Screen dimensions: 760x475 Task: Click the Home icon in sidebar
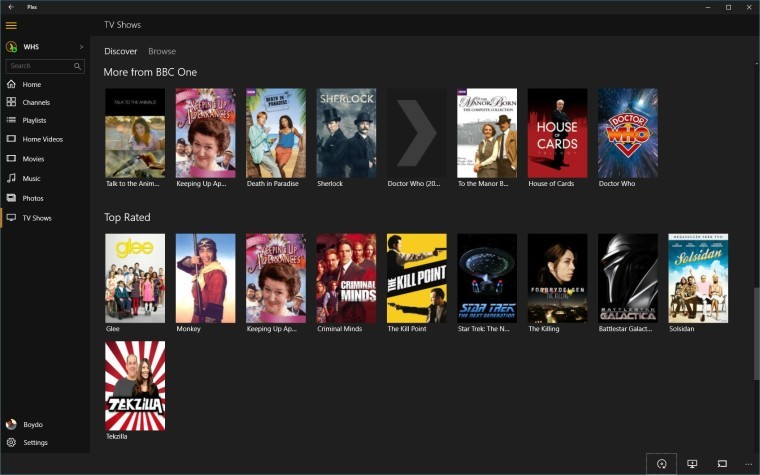(11, 84)
